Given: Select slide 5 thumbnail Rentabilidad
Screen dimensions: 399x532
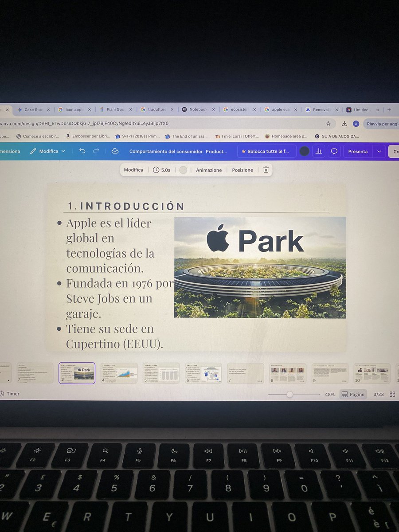Looking at the screenshot, I should click(161, 373).
